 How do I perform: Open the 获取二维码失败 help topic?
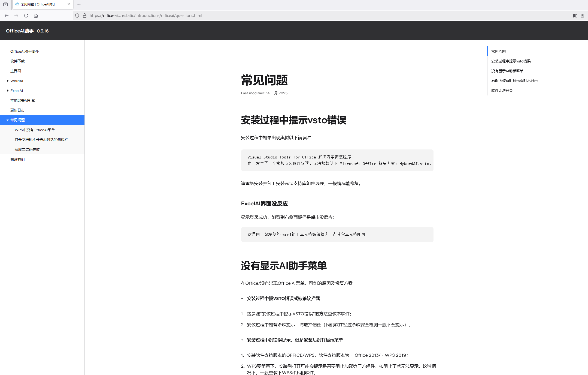pos(27,149)
